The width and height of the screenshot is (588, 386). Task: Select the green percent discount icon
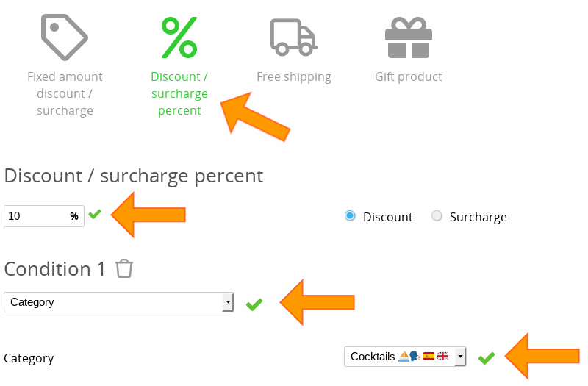coord(179,37)
